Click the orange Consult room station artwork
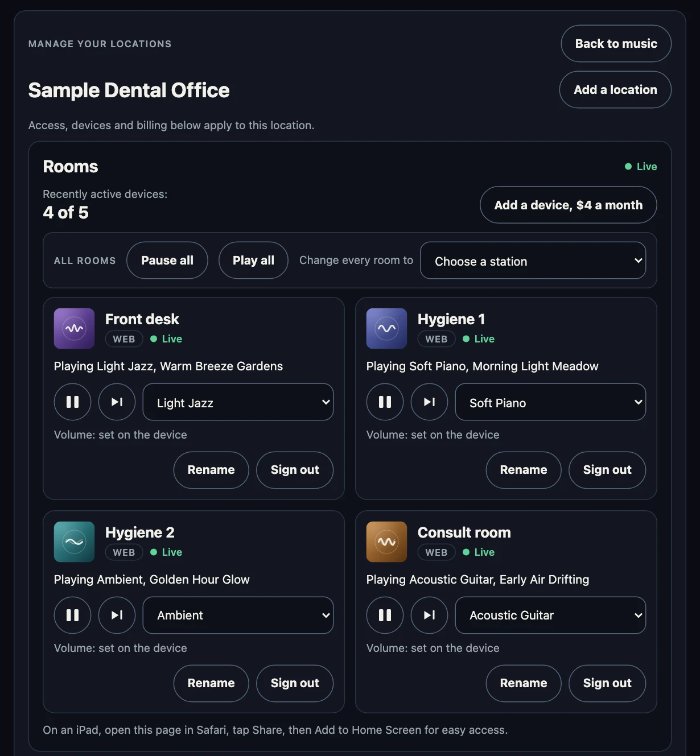This screenshot has width=700, height=756. point(386,542)
